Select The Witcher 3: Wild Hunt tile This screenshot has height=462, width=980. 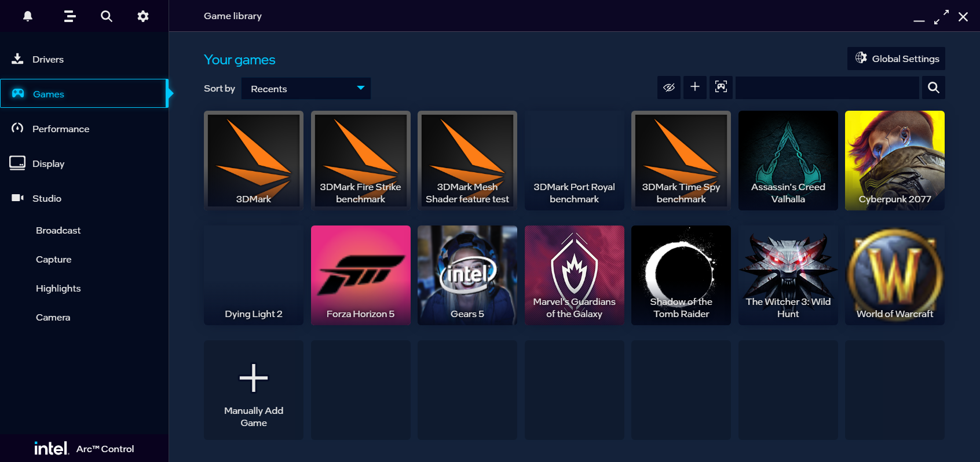[x=788, y=275]
